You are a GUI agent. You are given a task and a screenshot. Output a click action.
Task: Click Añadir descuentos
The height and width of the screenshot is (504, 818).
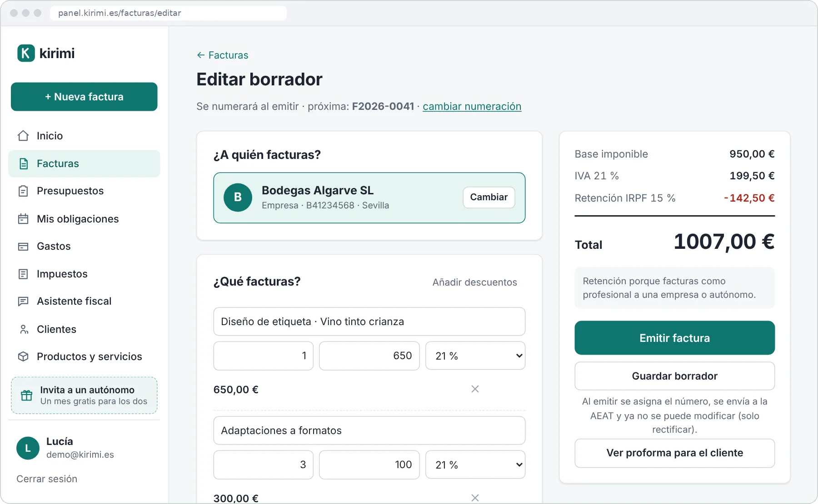474,282
